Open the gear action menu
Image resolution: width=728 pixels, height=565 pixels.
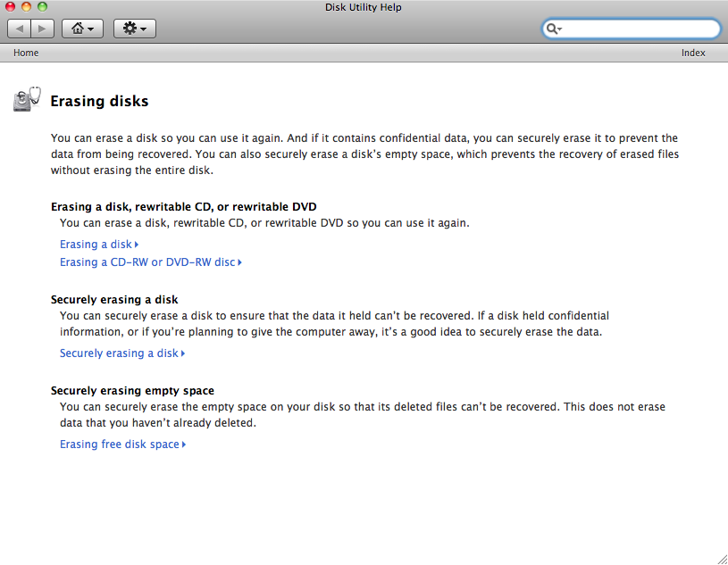(x=135, y=29)
